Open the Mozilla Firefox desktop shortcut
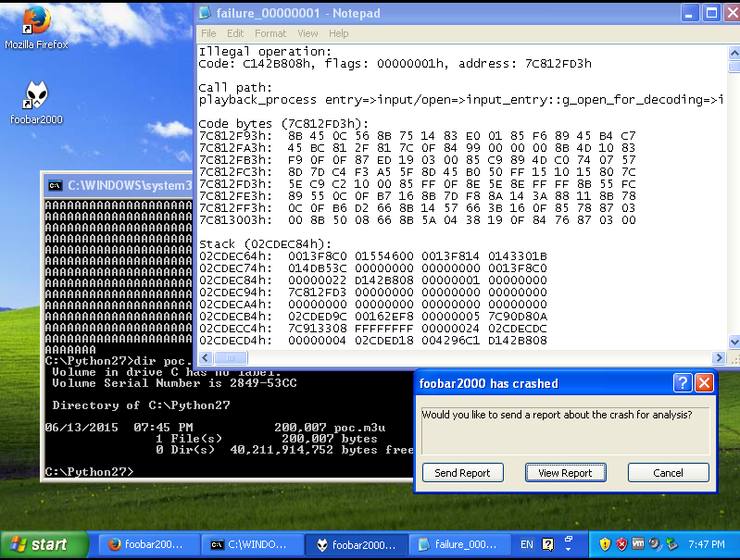This screenshot has width=740, height=560. tap(36, 28)
